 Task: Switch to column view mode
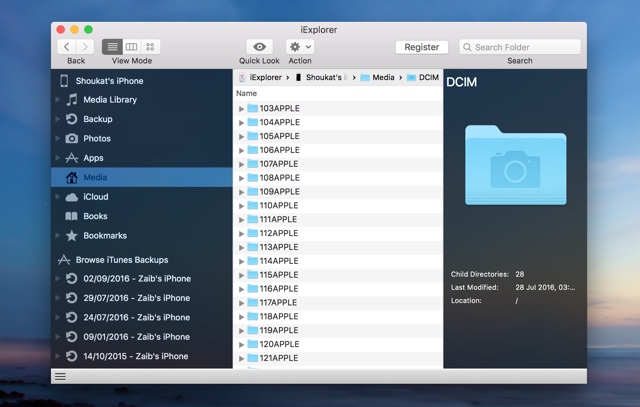coord(131,47)
